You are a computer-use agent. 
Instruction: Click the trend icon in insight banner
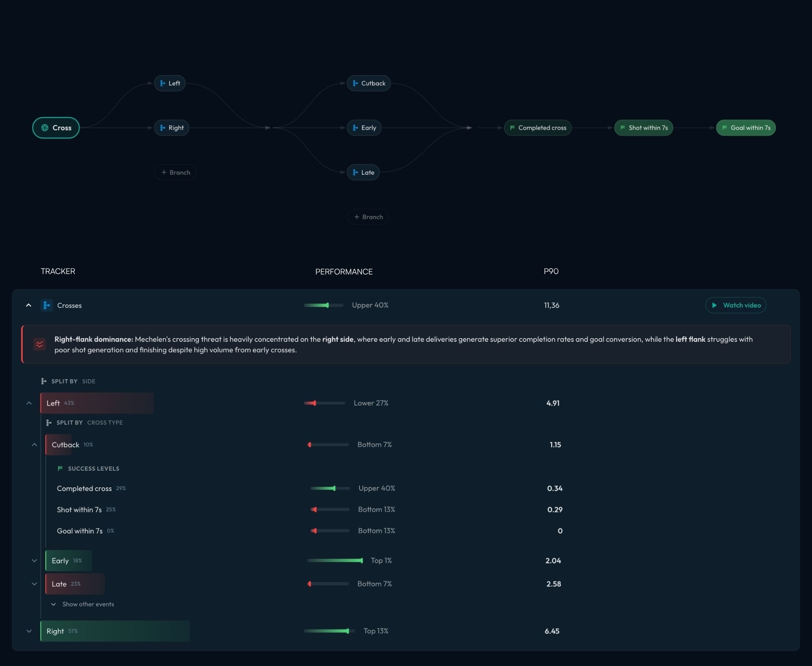tap(40, 344)
